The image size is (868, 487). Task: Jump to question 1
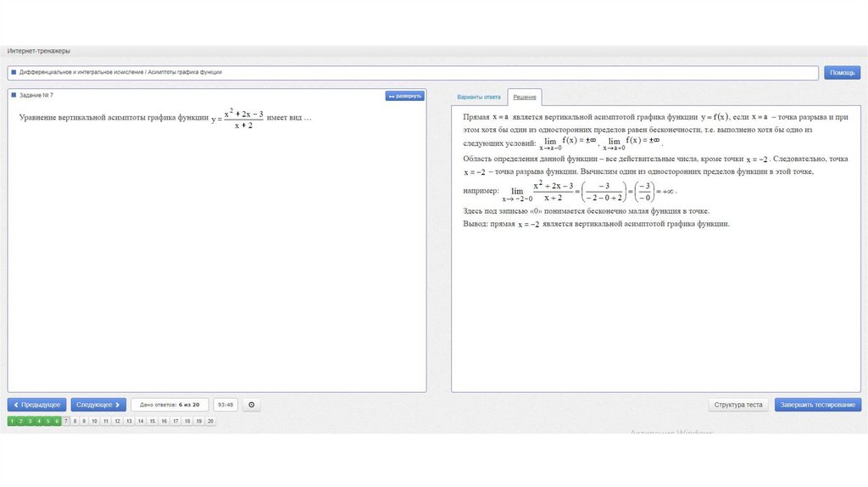pos(12,421)
